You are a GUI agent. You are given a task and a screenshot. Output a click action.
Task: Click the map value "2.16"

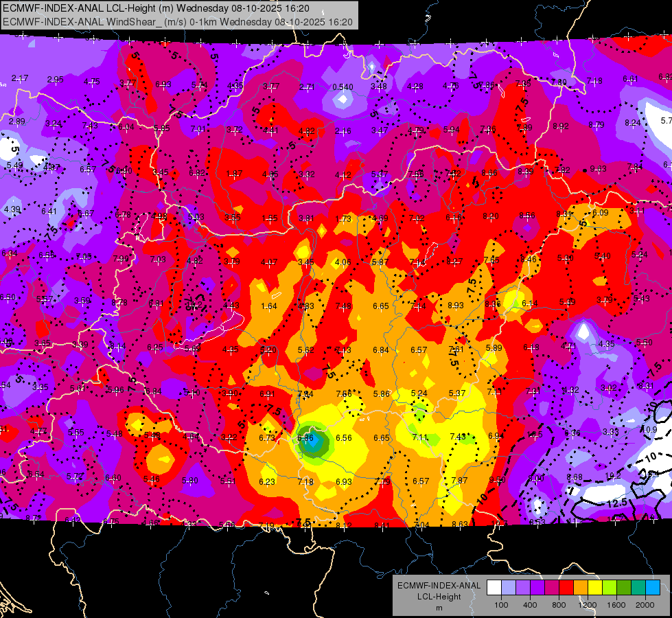pyautogui.click(x=343, y=130)
